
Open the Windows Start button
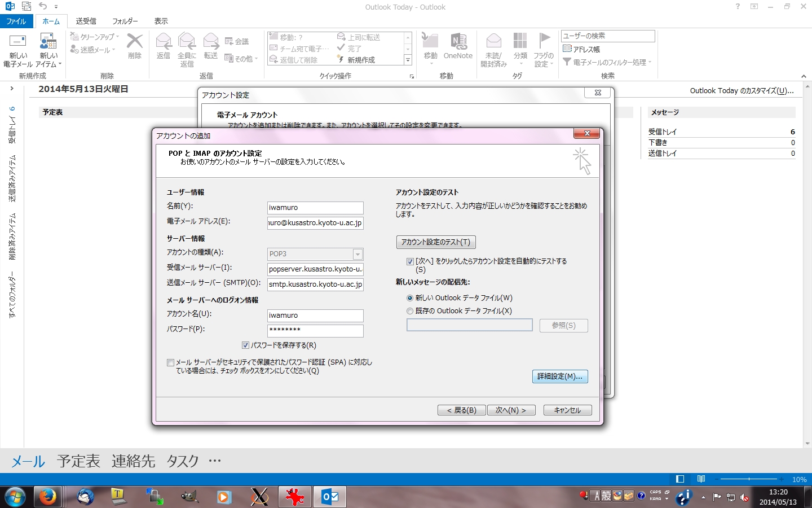15,497
